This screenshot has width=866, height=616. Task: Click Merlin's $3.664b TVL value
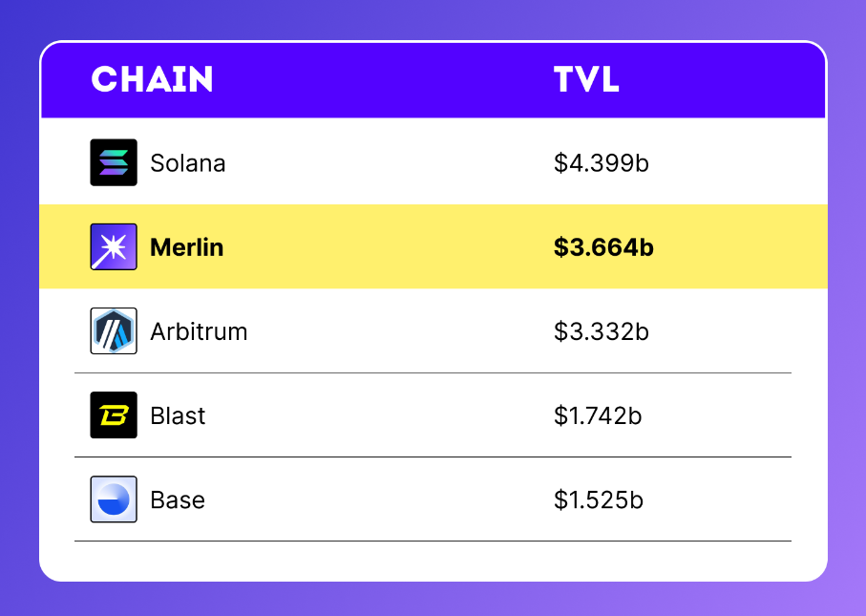[603, 247]
